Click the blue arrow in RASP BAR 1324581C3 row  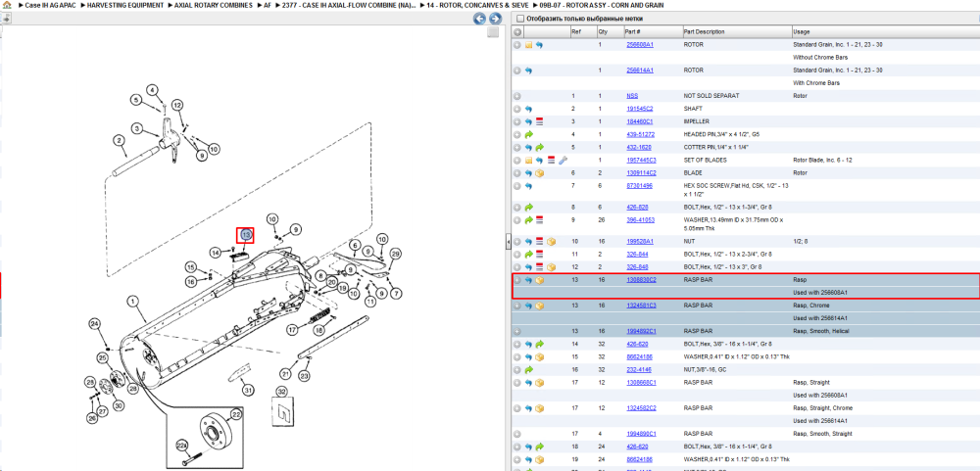click(528, 306)
